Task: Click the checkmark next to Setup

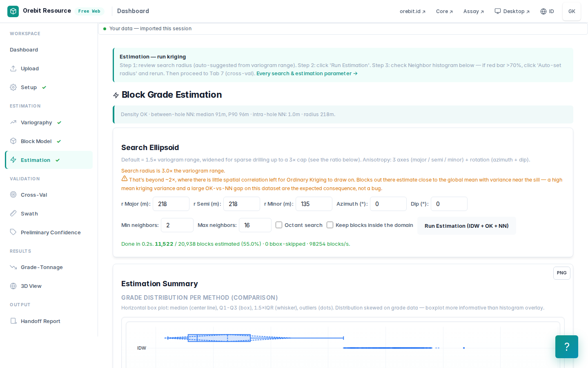Action: [44, 87]
